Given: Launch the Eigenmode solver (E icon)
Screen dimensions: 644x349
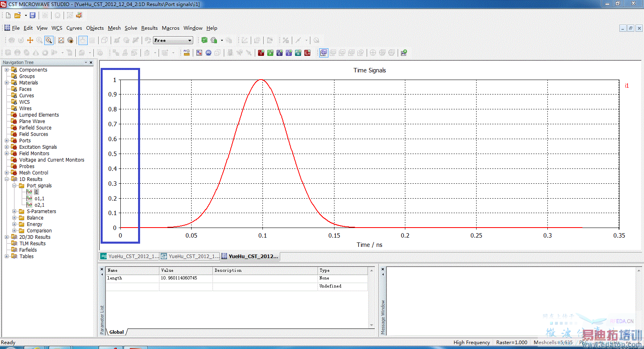Looking at the screenshot, I should pyautogui.click(x=280, y=53).
